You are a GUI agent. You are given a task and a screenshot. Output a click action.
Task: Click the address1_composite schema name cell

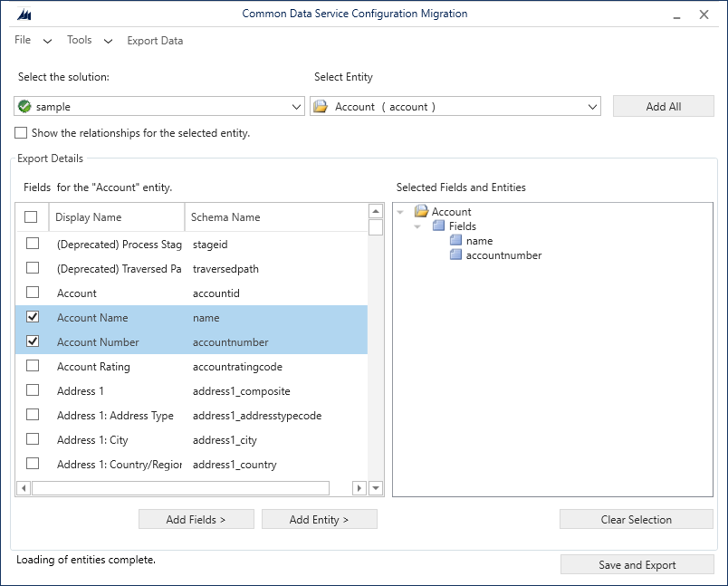[x=242, y=391]
